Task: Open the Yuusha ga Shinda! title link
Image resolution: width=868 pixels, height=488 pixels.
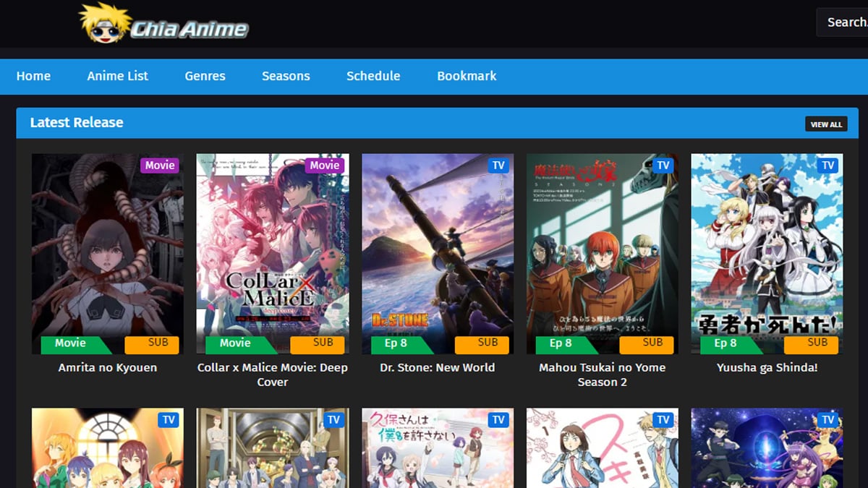Action: point(767,367)
